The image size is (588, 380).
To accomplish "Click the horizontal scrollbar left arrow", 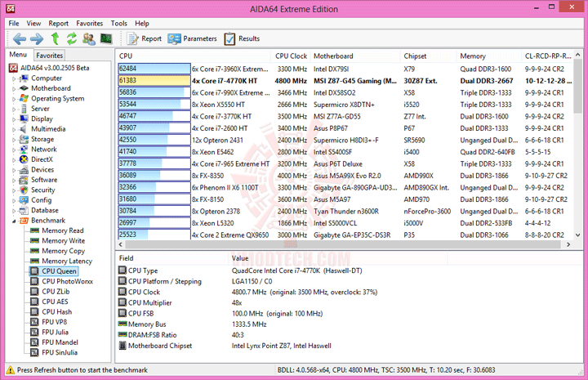I will click(121, 244).
